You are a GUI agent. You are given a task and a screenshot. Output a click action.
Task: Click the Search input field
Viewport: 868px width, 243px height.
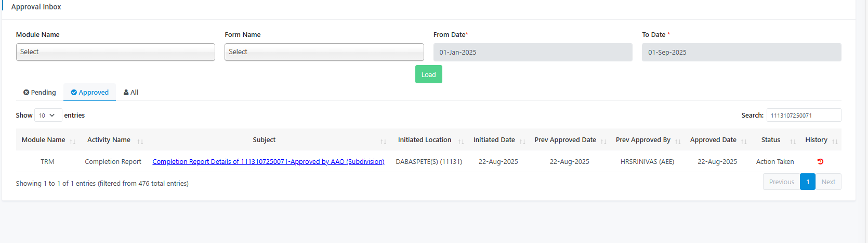pos(803,116)
